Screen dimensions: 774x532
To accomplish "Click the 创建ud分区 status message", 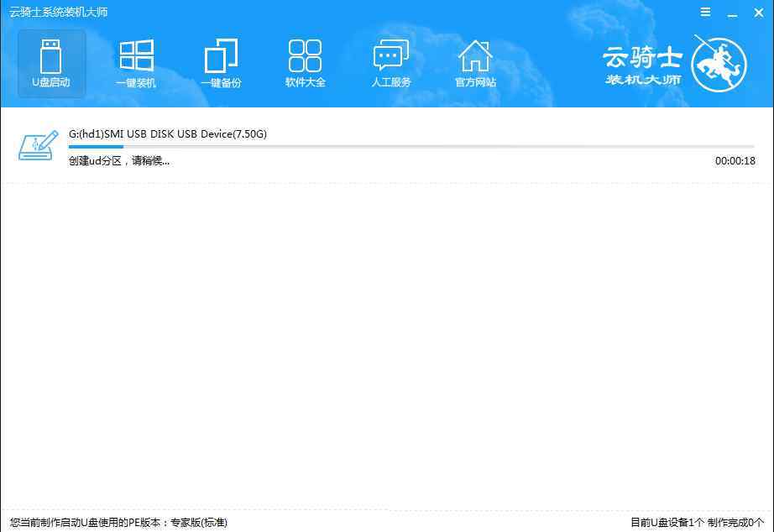I will pos(119,161).
